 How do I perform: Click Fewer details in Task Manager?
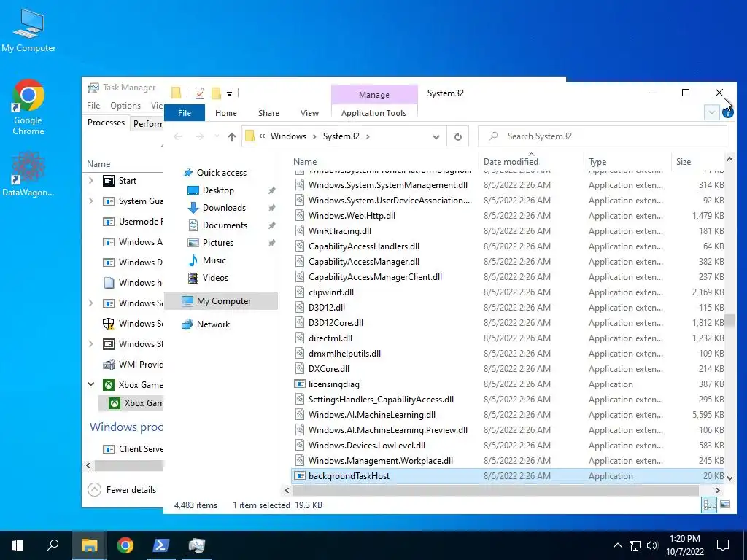(x=123, y=490)
